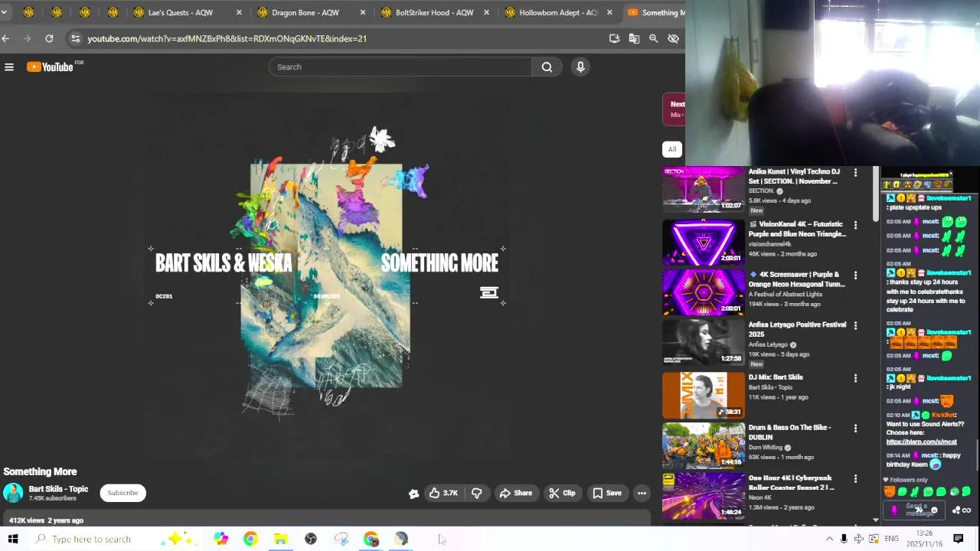Screen dimensions: 980x551
Task: Create a Clip of this video
Action: click(562, 494)
